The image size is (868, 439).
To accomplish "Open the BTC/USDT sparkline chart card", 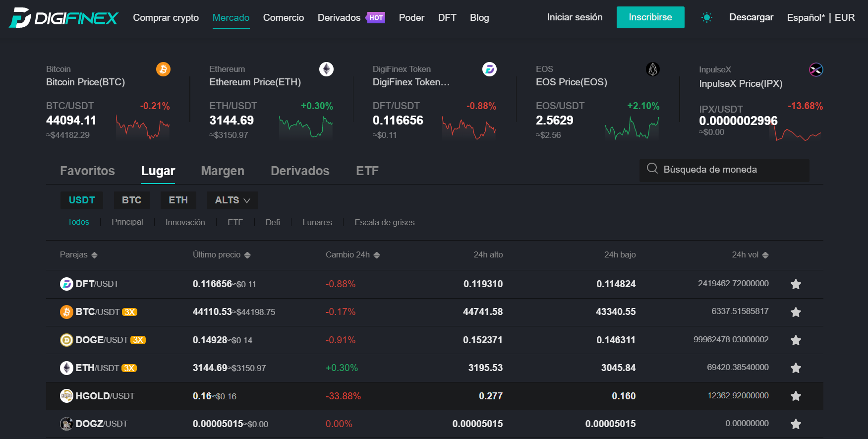I will coord(143,127).
